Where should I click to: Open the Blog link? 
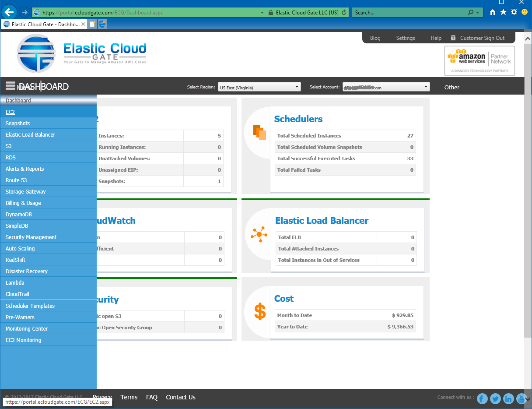[375, 38]
